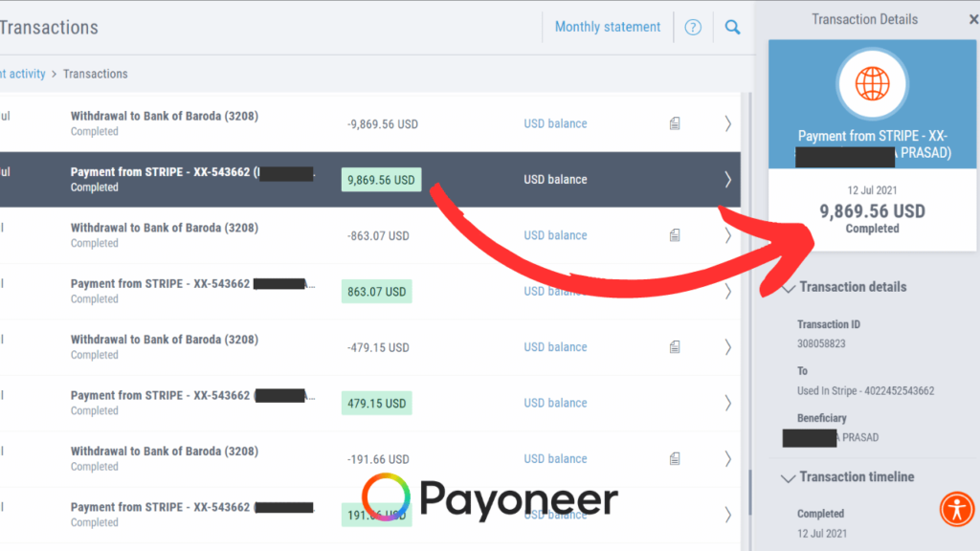Viewport: 980px width, 551px height.
Task: Click the search magnifier icon
Action: [x=732, y=28]
